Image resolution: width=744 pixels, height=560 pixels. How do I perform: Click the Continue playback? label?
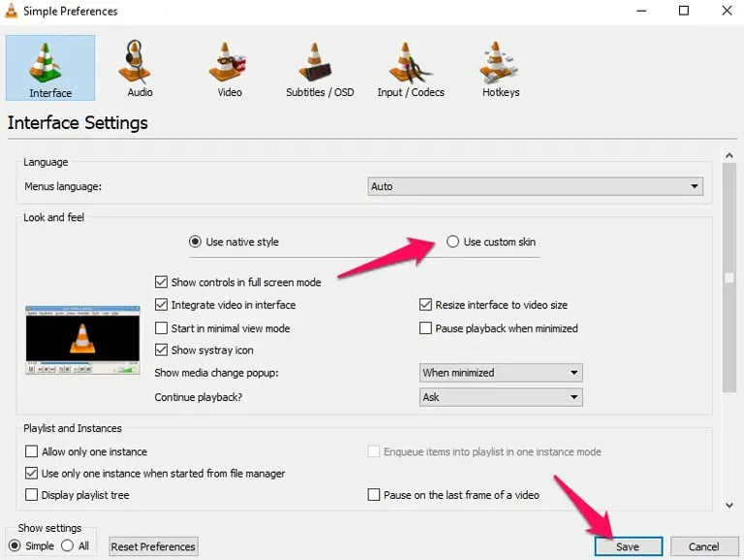coord(199,397)
